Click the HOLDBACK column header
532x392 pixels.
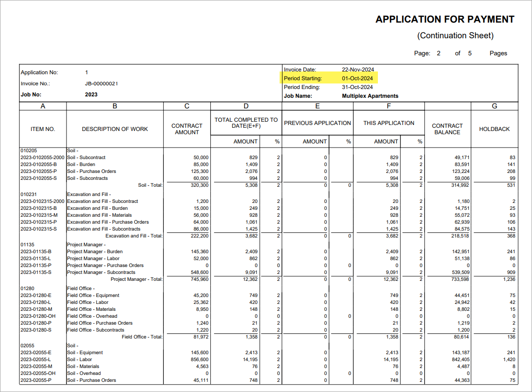click(494, 129)
